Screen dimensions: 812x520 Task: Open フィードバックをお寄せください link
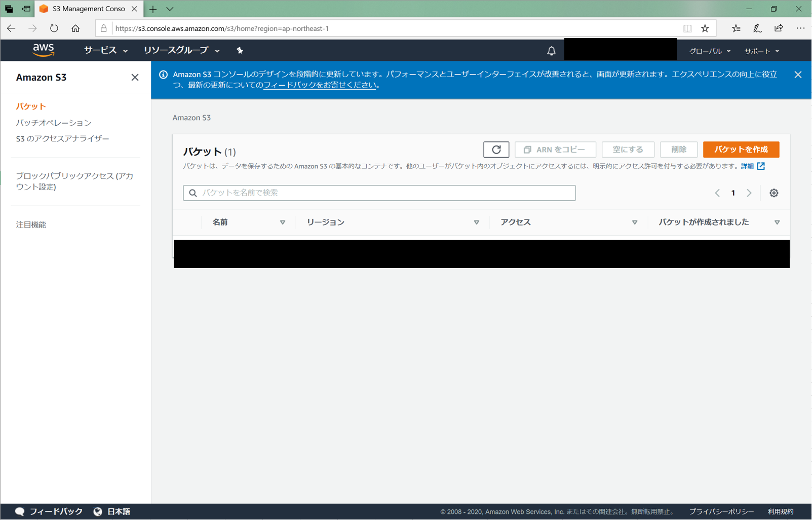click(320, 85)
